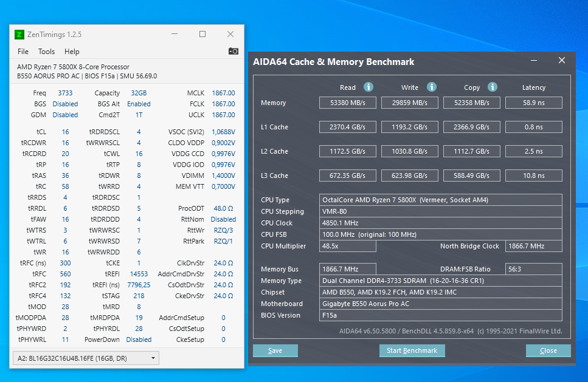Click Motherboard Gigabyte B550 Aorus Pro AC field
This screenshot has width=588, height=382.
[441, 304]
